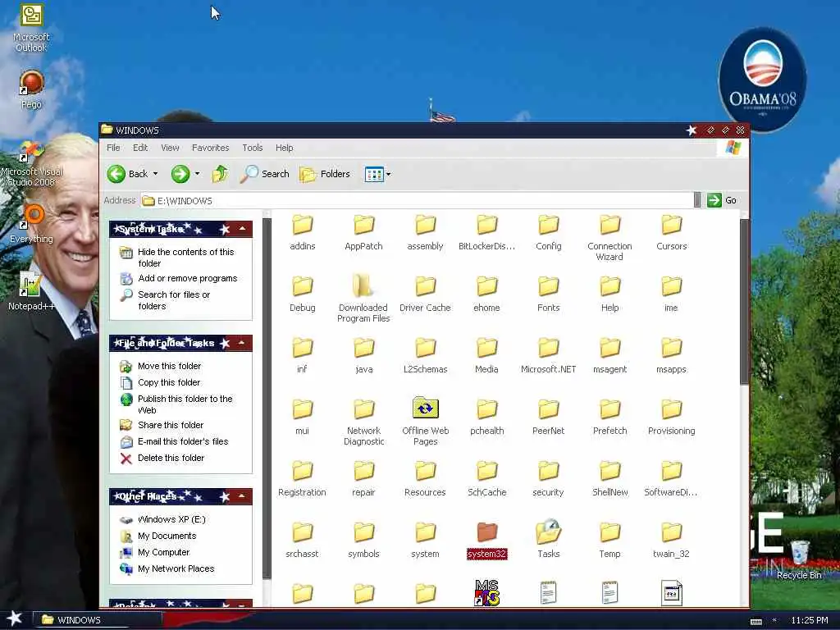Image resolution: width=840 pixels, height=630 pixels.
Task: Open the Microsoft Outlook desktop icon
Action: point(31,28)
